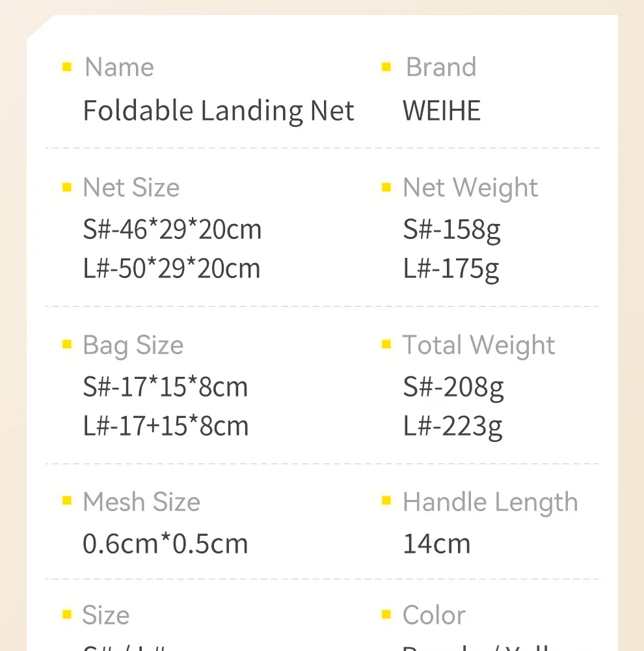The image size is (644, 651).
Task: Click the L#-50*29*20cm net size value
Action: click(x=172, y=268)
